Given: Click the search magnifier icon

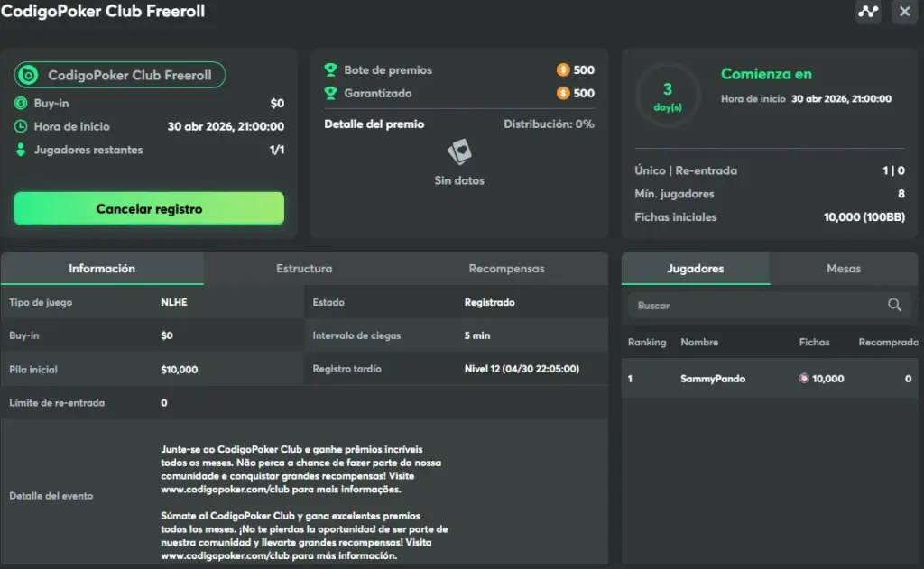Looking at the screenshot, I should tap(894, 305).
